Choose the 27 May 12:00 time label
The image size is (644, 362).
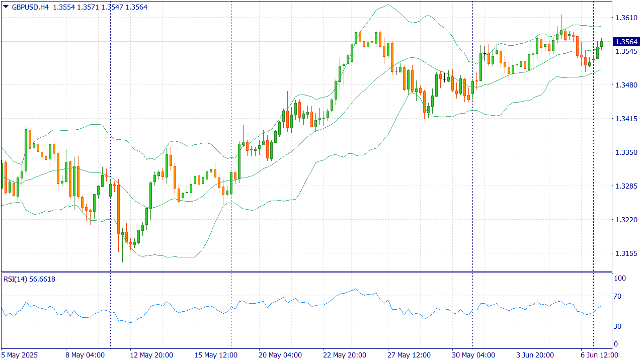[409, 355]
